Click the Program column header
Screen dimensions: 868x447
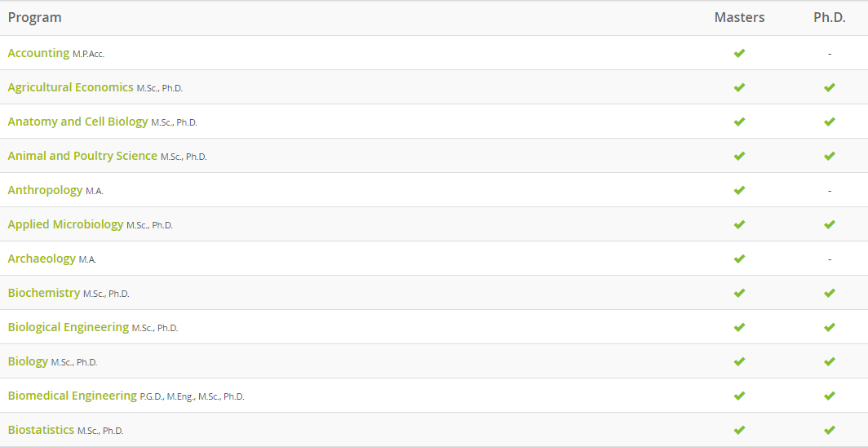[x=34, y=17]
